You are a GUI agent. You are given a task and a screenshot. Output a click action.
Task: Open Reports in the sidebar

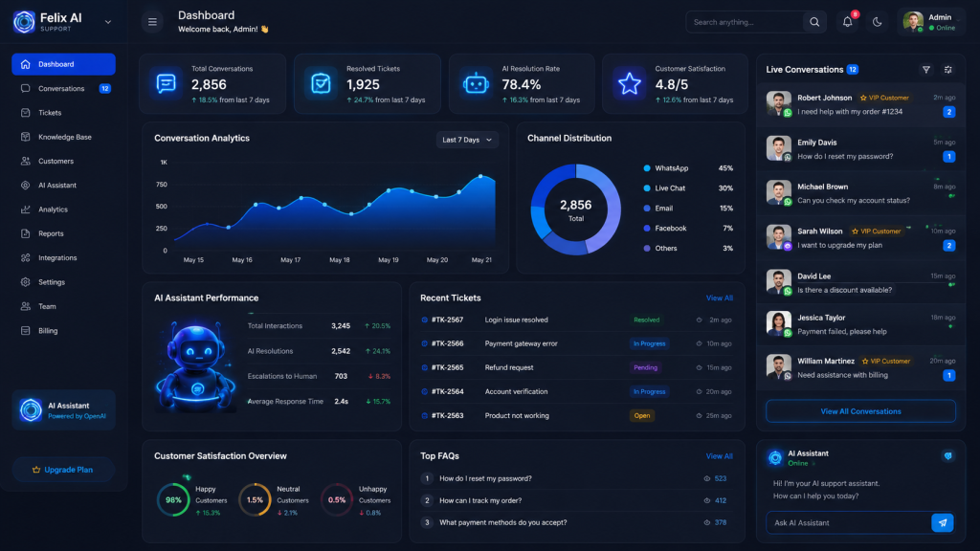(x=64, y=233)
